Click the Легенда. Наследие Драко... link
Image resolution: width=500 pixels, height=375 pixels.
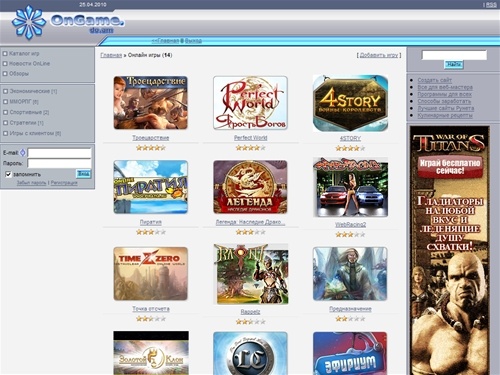[x=250, y=222]
